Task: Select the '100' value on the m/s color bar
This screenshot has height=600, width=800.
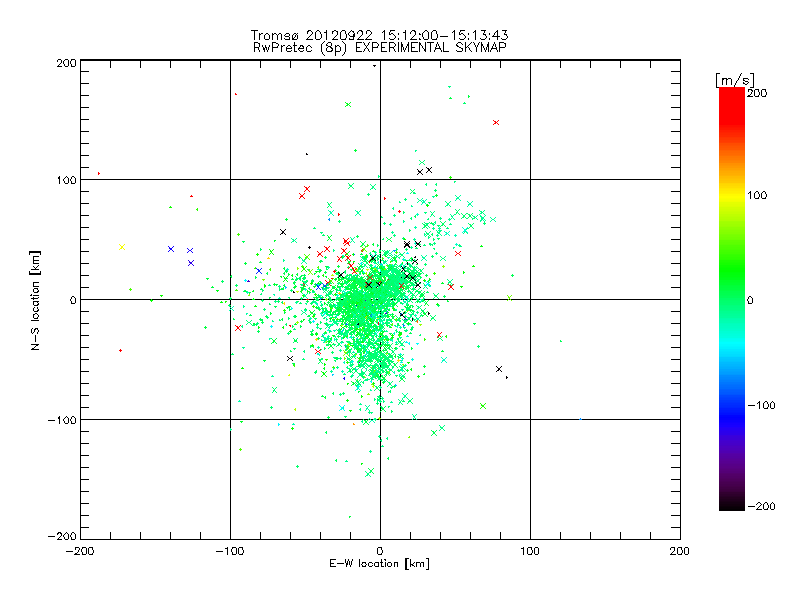Action: pyautogui.click(x=757, y=195)
